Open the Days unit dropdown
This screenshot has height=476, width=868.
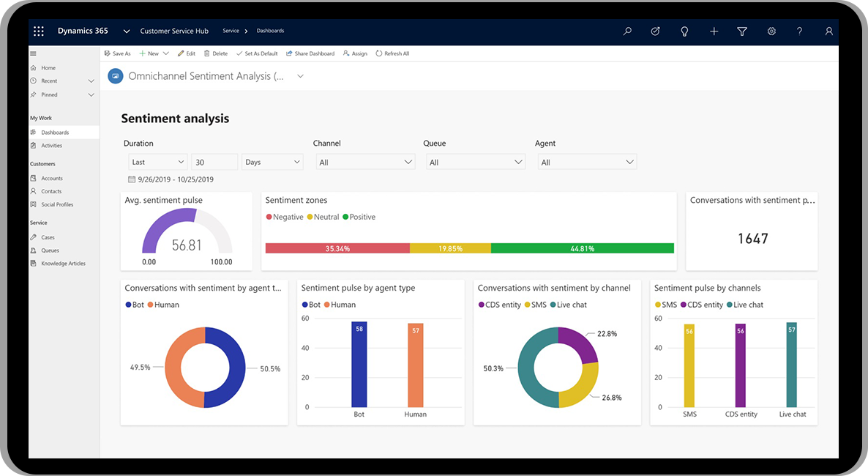coord(274,162)
